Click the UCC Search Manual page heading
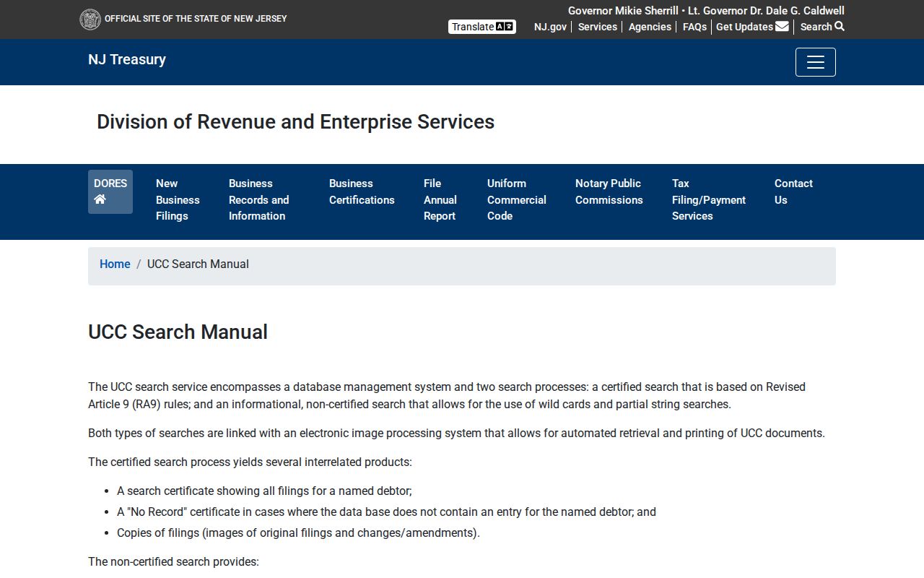The image size is (924, 578). (x=178, y=332)
